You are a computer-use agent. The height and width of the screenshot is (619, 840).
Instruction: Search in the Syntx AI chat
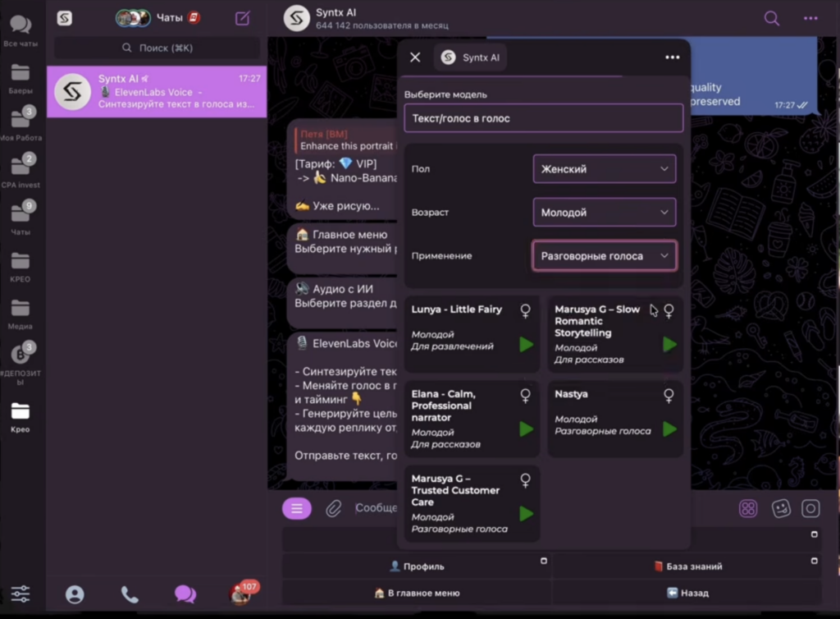[771, 18]
